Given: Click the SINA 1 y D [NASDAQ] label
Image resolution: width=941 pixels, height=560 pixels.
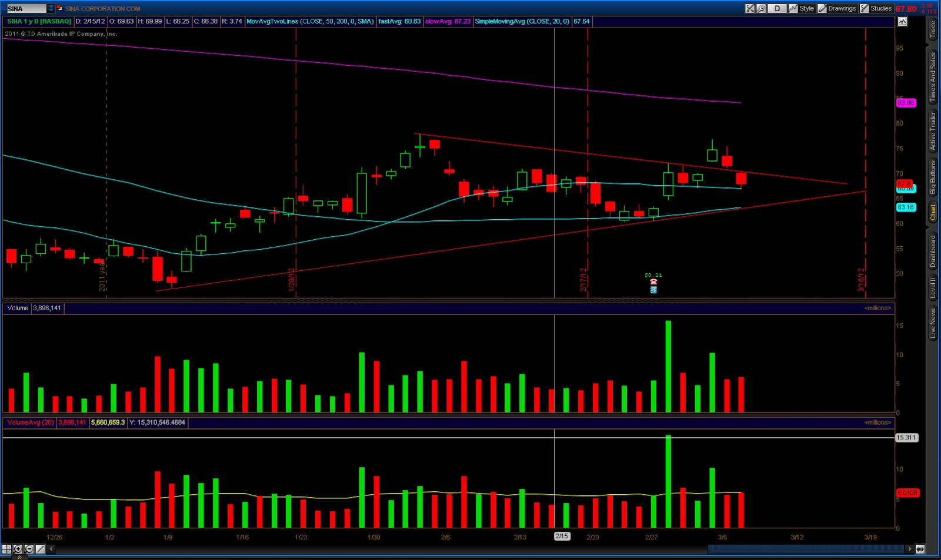Looking at the screenshot, I should (x=39, y=21).
